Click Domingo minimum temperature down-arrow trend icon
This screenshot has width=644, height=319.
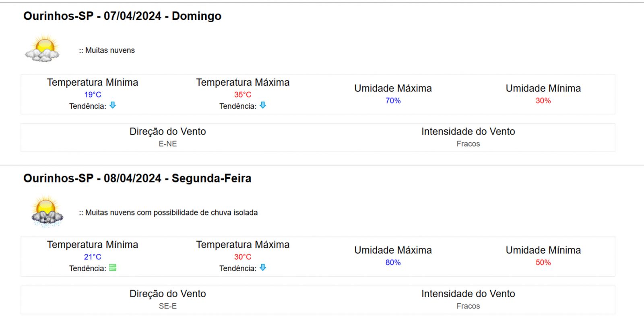[113, 105]
